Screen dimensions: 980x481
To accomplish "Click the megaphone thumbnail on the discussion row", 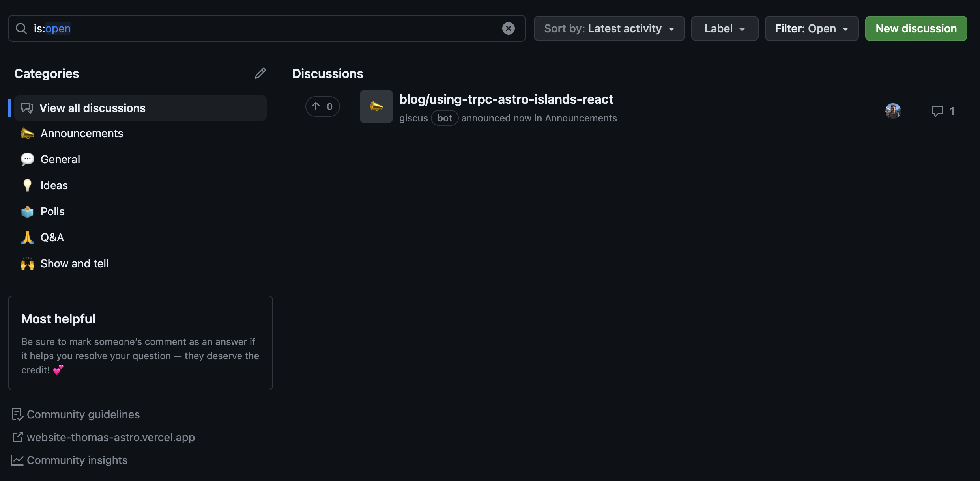I will 376,106.
